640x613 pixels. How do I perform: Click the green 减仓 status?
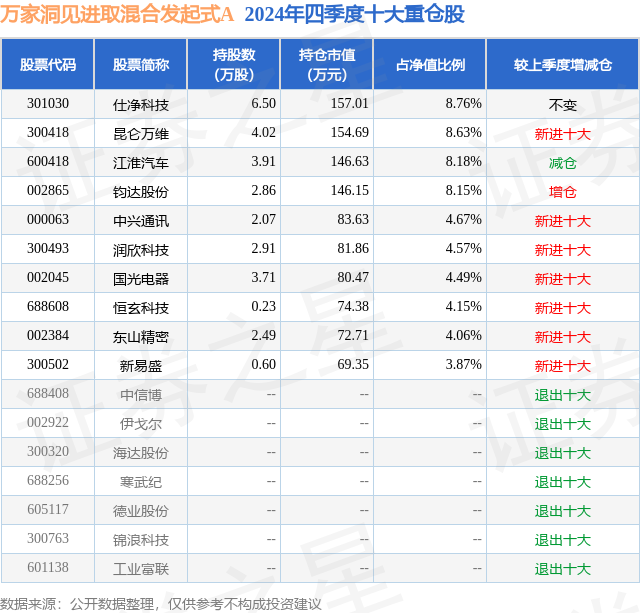pos(563,163)
